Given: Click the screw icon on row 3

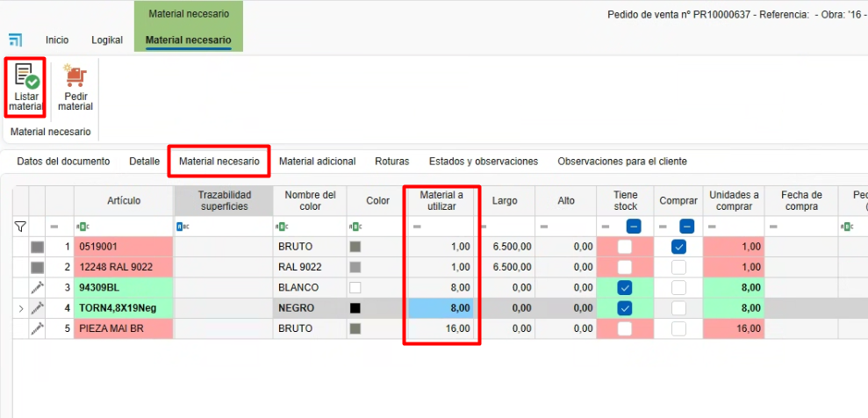Looking at the screenshot, I should [37, 288].
